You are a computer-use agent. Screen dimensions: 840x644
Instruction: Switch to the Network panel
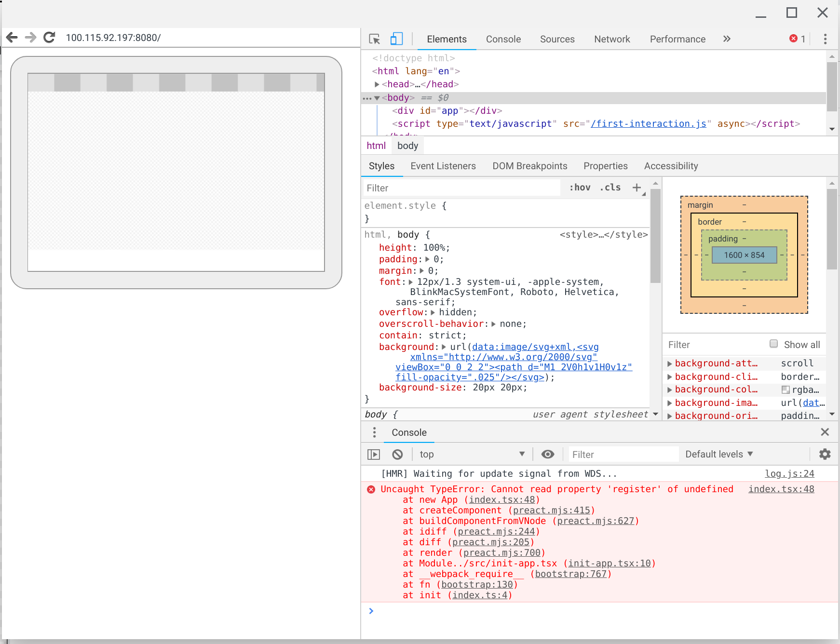[x=611, y=39]
